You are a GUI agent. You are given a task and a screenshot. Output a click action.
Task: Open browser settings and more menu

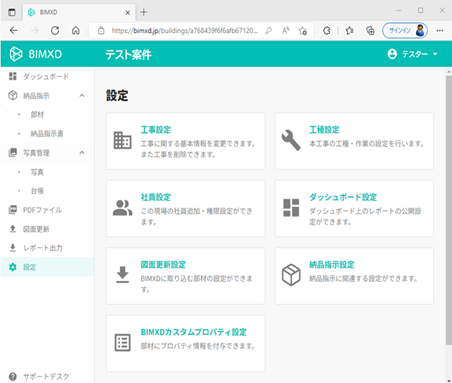tap(440, 31)
